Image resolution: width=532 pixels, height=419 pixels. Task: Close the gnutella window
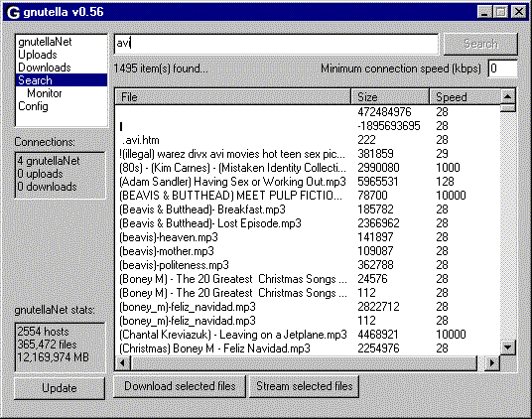(519, 12)
